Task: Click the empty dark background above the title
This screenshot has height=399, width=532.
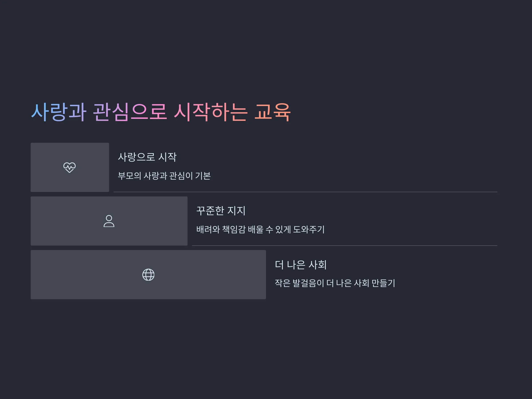Action: click(x=266, y=48)
